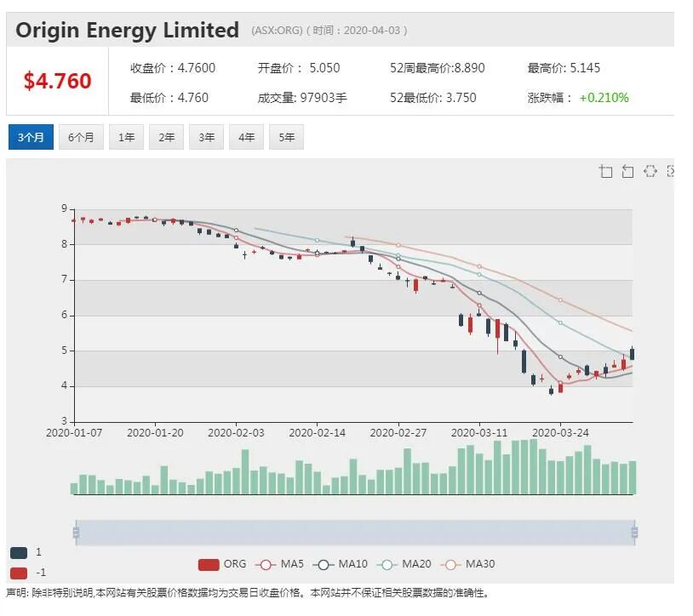Click the 2020-03-11 x-axis date label
Image resolution: width=693 pixels, height=616 pixels.
click(x=479, y=433)
